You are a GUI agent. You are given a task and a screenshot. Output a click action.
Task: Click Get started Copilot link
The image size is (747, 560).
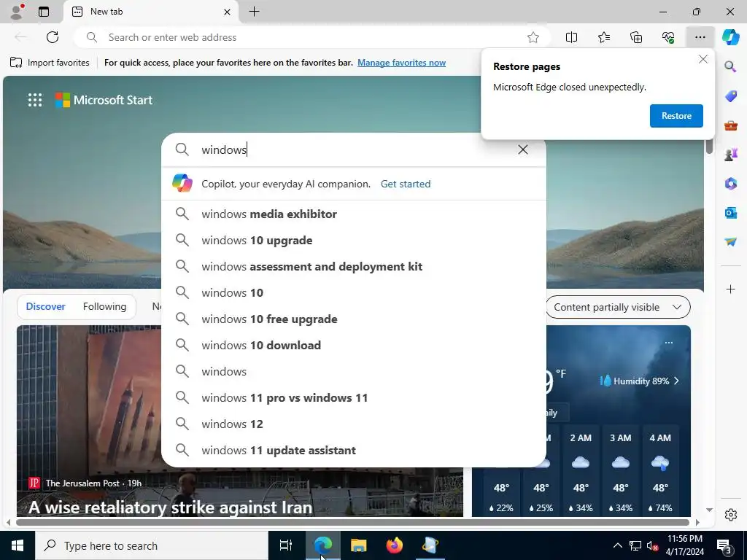[x=406, y=184]
